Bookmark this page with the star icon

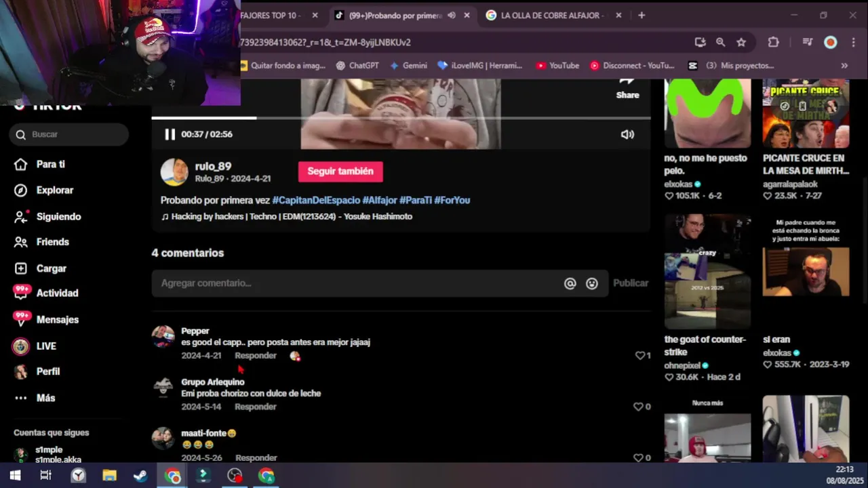pyautogui.click(x=741, y=42)
